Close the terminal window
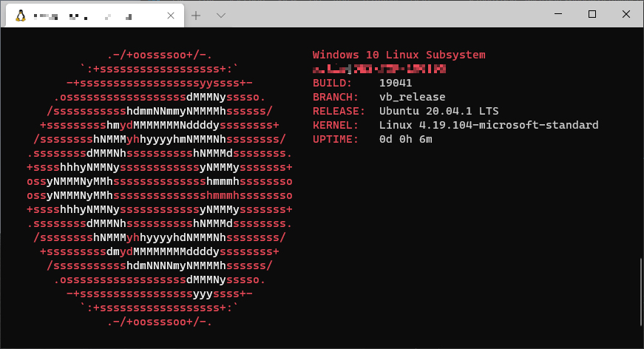Image resolution: width=644 pixels, height=349 pixels. (x=626, y=14)
